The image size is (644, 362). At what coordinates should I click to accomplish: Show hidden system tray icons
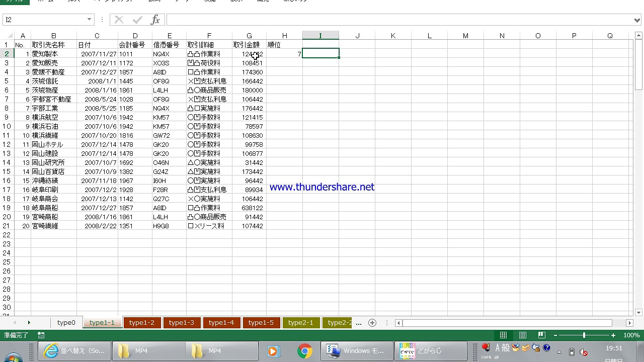[x=559, y=352]
